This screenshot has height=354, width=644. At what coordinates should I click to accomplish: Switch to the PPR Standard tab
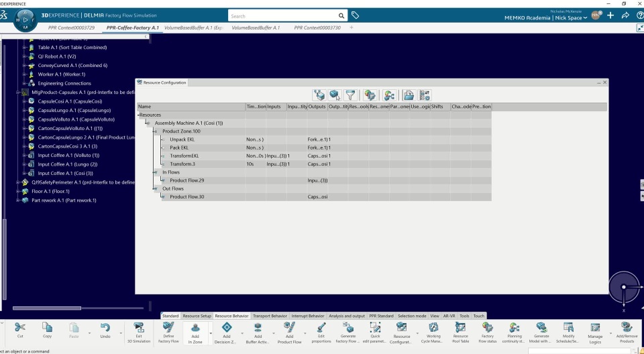pos(381,316)
